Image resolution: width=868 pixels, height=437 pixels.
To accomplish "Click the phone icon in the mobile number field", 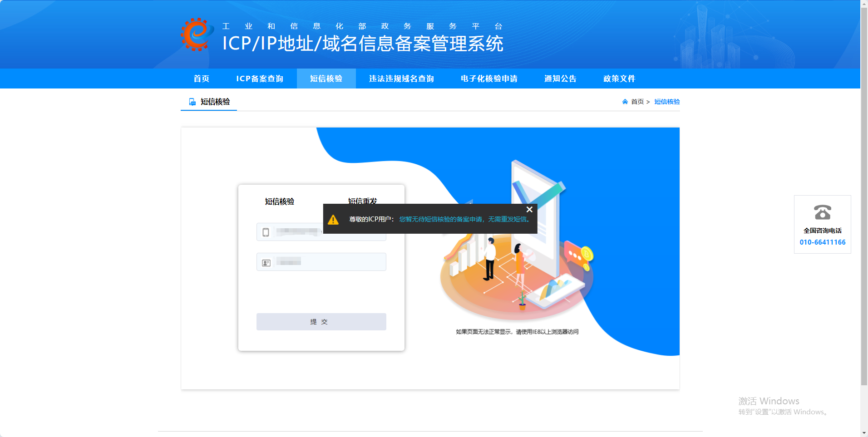I will coord(266,232).
